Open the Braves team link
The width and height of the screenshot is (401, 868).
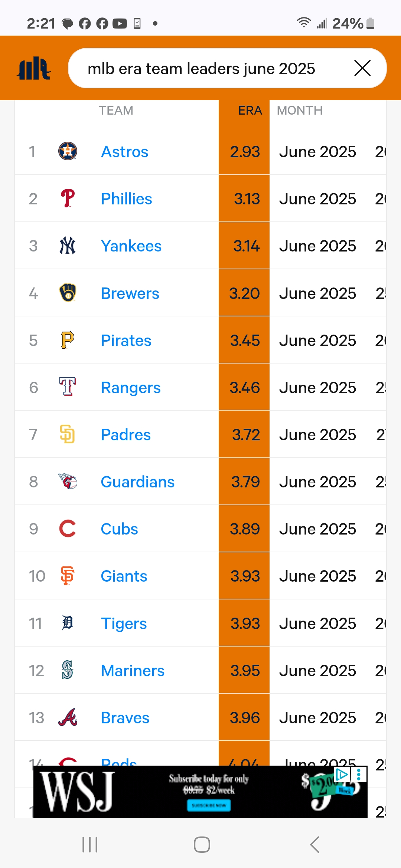(125, 718)
